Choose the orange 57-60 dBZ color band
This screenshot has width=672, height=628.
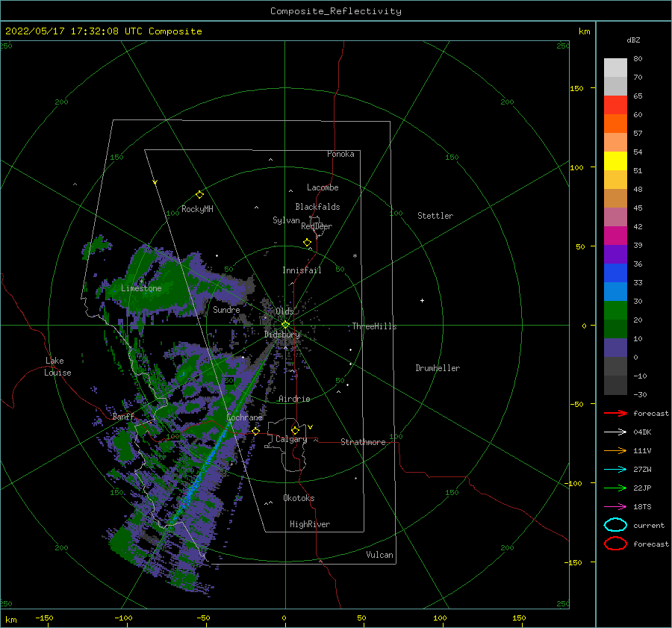point(615,124)
